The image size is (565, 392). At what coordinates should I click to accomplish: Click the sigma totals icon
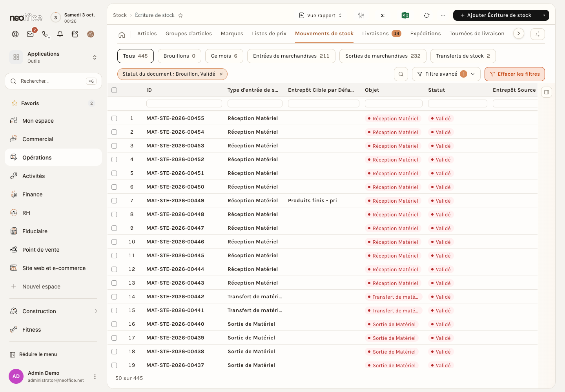tap(383, 15)
